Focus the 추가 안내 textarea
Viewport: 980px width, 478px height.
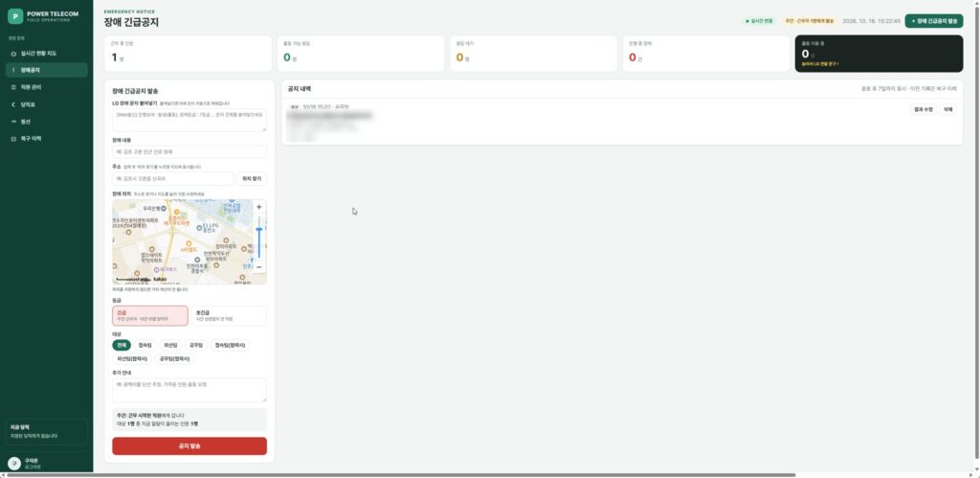pyautogui.click(x=189, y=391)
